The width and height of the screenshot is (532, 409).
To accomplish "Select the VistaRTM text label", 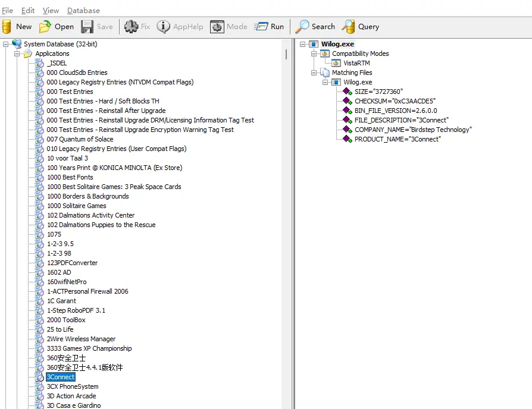I will [356, 63].
